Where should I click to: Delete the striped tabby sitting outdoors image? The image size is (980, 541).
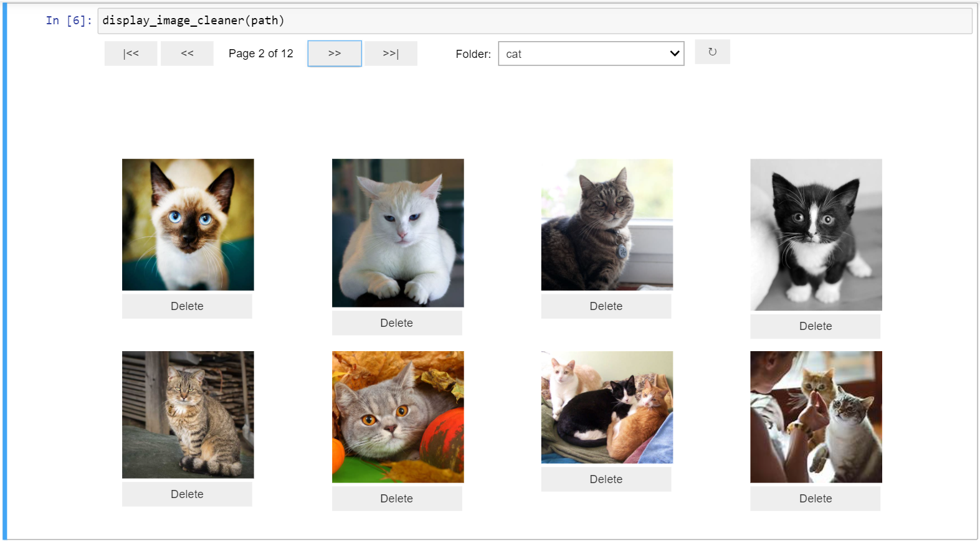point(187,494)
